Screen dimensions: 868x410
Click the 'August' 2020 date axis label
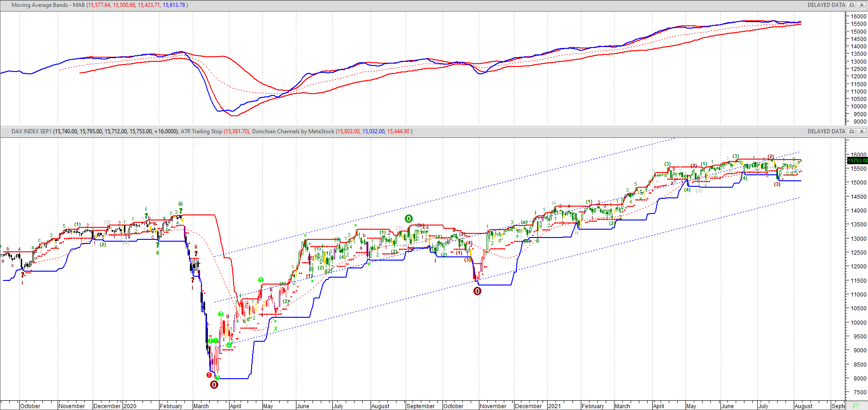pos(380,406)
